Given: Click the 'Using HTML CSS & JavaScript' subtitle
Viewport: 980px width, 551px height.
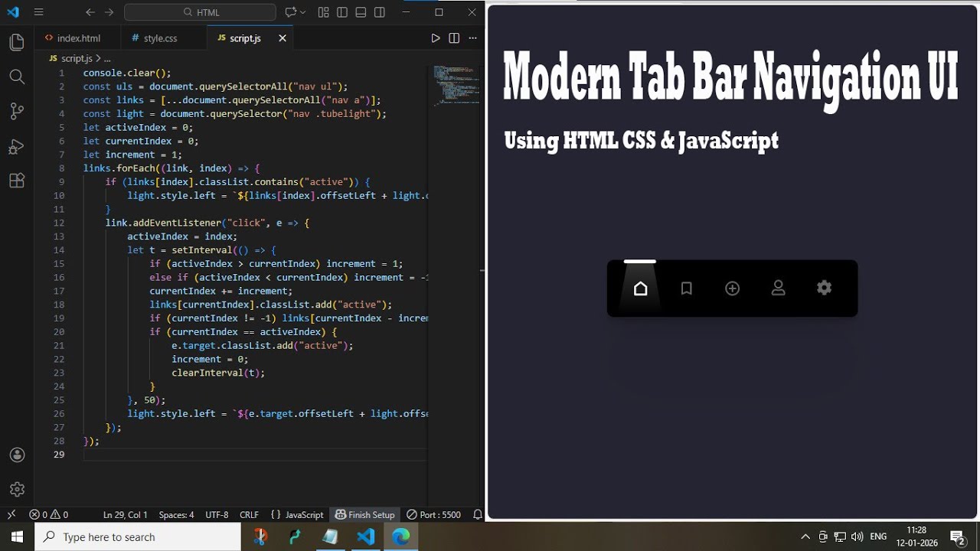Looking at the screenshot, I should [641, 141].
